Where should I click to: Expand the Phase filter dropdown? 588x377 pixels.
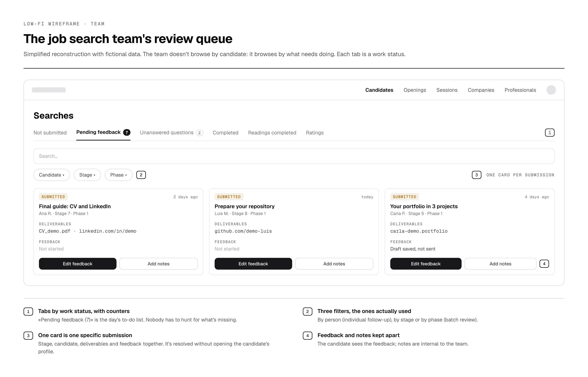pyautogui.click(x=119, y=175)
